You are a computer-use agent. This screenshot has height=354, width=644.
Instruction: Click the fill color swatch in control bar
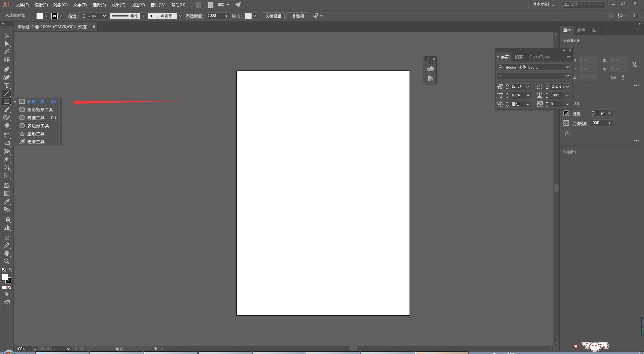click(x=40, y=16)
